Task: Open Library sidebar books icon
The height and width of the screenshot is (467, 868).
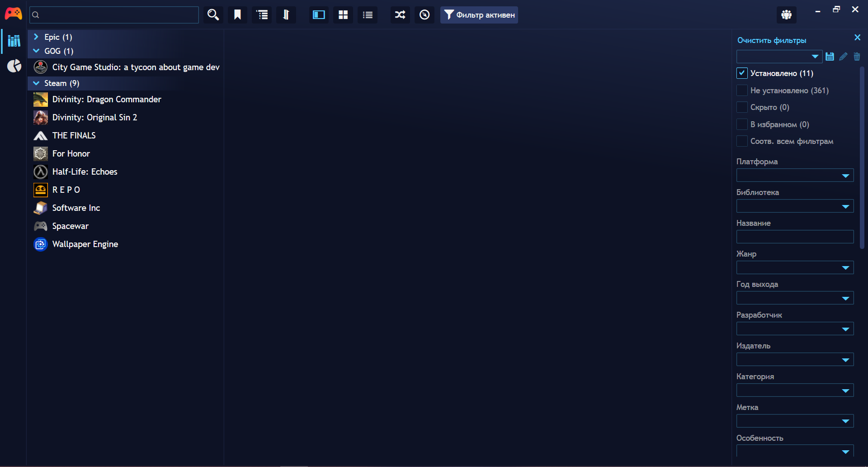Action: click(x=14, y=41)
